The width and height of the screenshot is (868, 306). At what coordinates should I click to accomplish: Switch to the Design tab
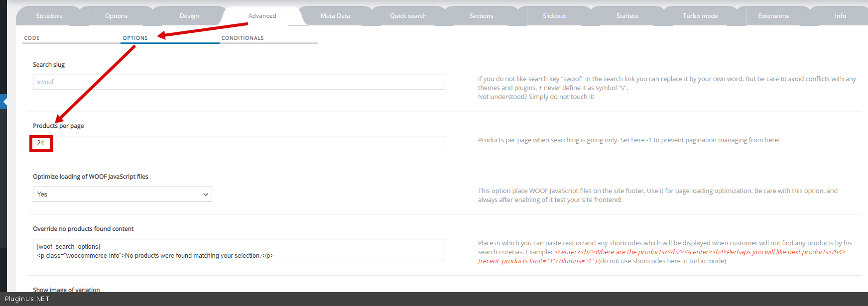[x=189, y=16]
